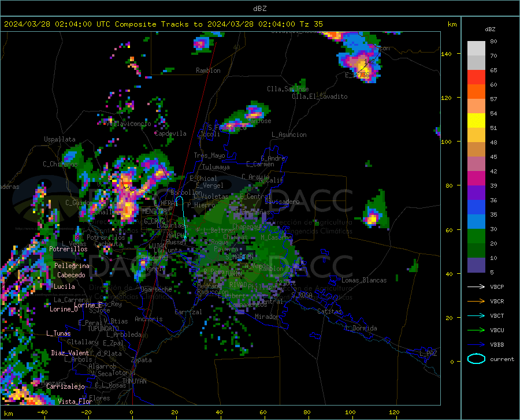Click the cyan 'current' ellipse symbol
The image size is (520, 420).
pyautogui.click(x=476, y=359)
